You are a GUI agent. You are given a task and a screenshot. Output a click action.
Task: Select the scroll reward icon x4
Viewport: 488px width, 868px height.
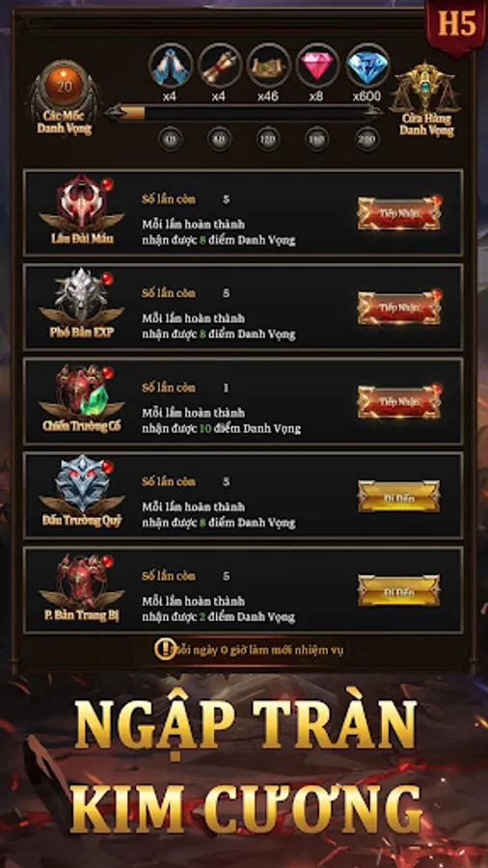point(220,66)
